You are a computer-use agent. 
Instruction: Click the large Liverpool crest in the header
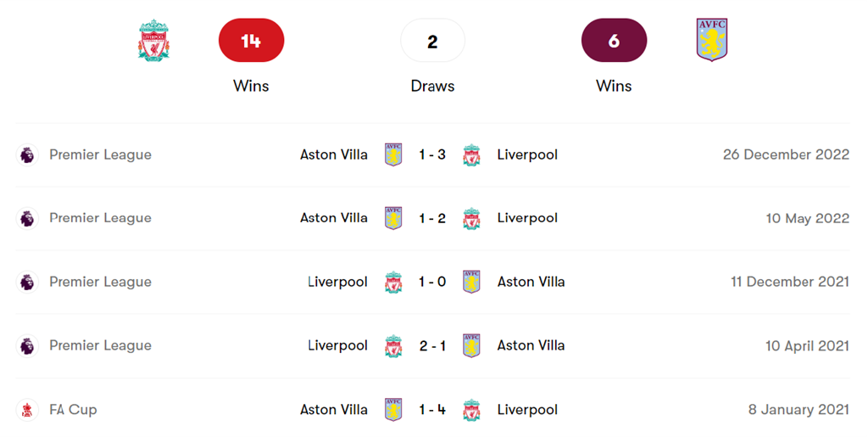[153, 41]
